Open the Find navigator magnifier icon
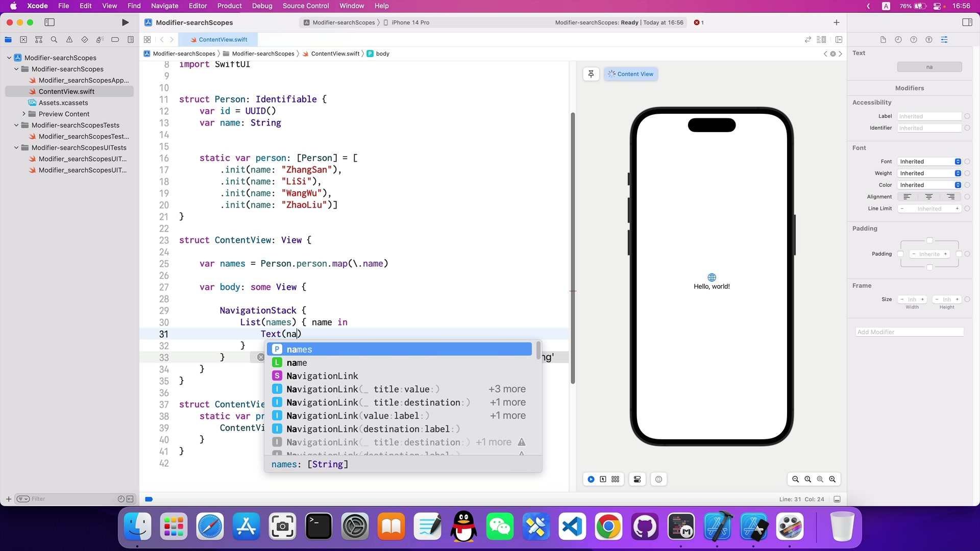This screenshot has height=551, width=980. (54, 40)
